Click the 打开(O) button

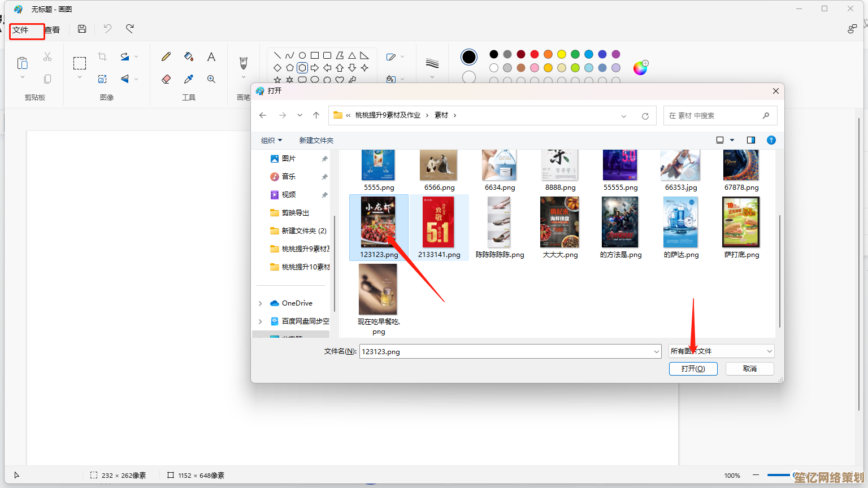point(693,368)
